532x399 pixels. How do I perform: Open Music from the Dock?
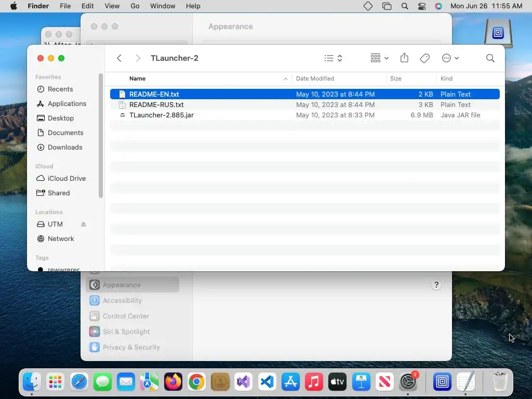(314, 381)
